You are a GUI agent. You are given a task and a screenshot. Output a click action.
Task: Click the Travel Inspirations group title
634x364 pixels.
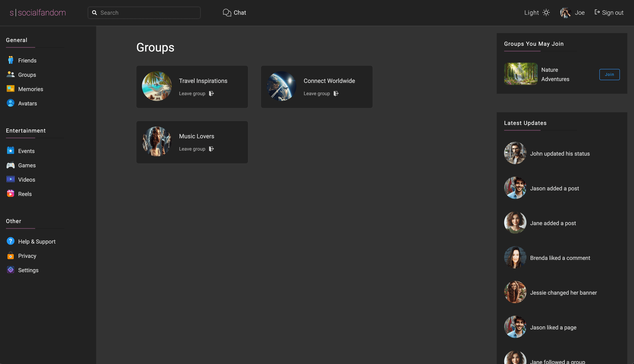203,81
